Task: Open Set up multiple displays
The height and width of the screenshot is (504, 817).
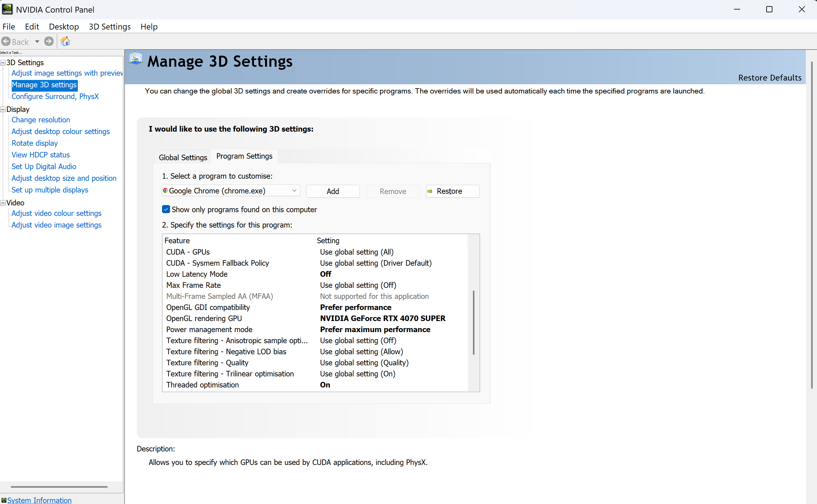Action: pos(50,190)
